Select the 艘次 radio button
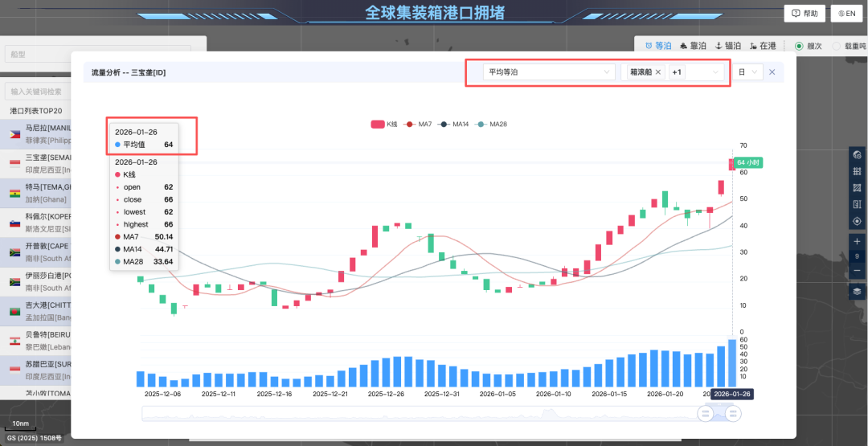Screen dimensions: 868x446 click(799, 47)
